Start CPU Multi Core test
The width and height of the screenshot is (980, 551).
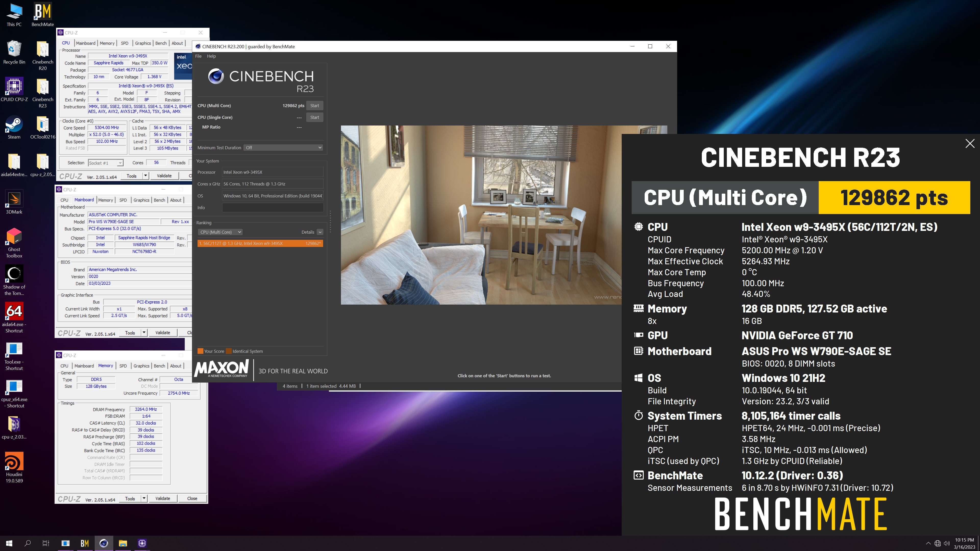[x=315, y=106]
